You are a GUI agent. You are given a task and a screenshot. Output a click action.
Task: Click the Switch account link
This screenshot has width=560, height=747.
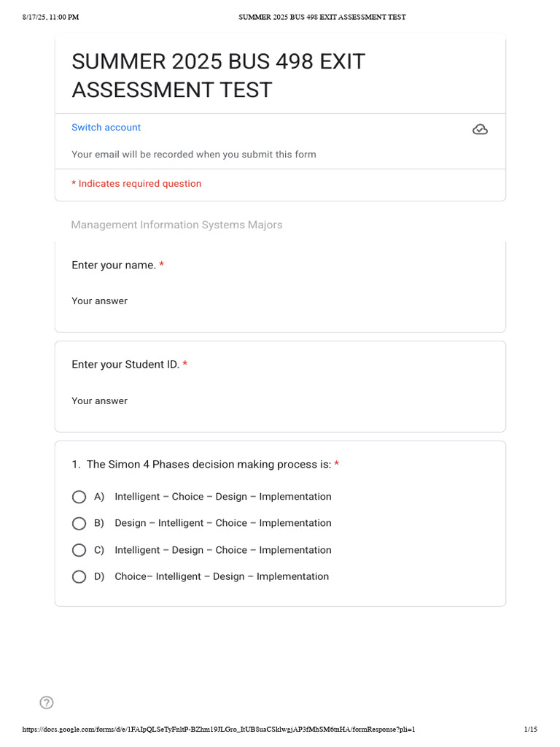tap(106, 127)
